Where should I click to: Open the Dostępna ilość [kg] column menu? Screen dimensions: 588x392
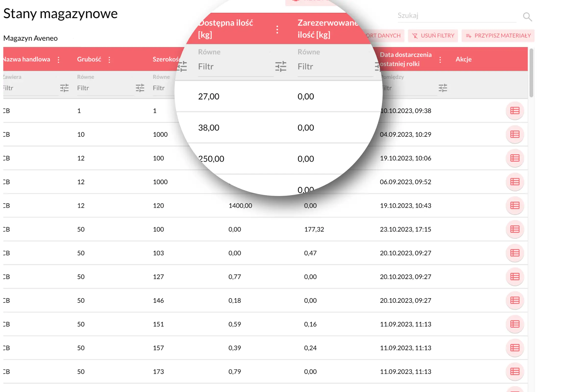pos(277,29)
